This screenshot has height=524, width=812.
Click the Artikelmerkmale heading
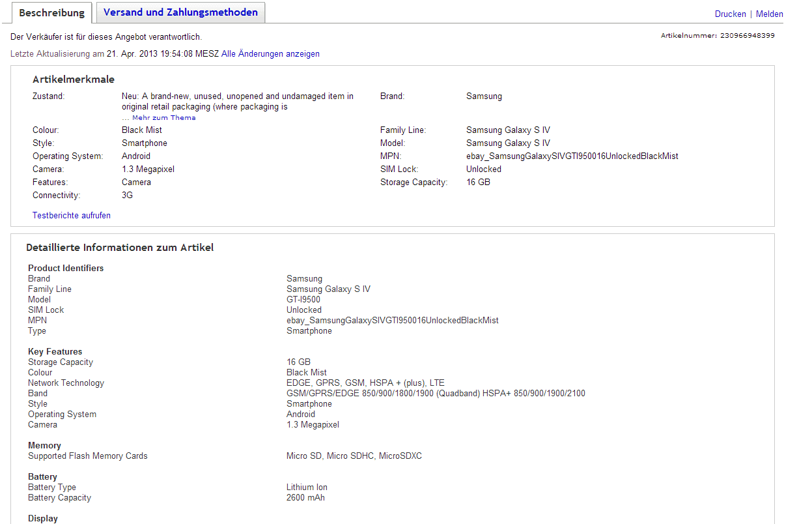pyautogui.click(x=74, y=80)
